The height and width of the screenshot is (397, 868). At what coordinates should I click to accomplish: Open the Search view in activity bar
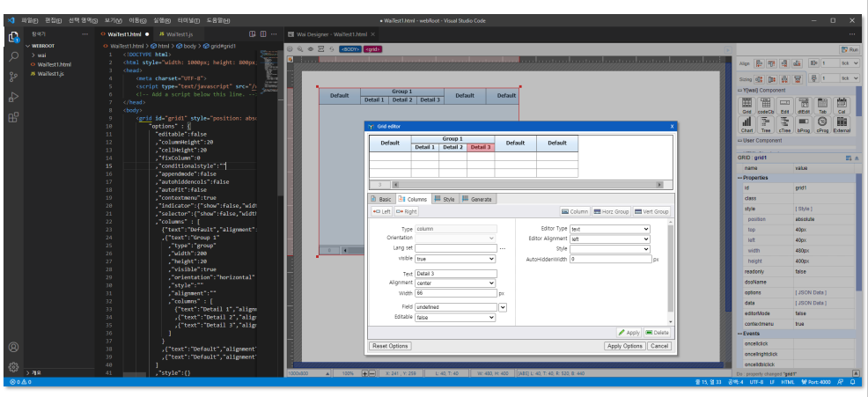[13, 56]
